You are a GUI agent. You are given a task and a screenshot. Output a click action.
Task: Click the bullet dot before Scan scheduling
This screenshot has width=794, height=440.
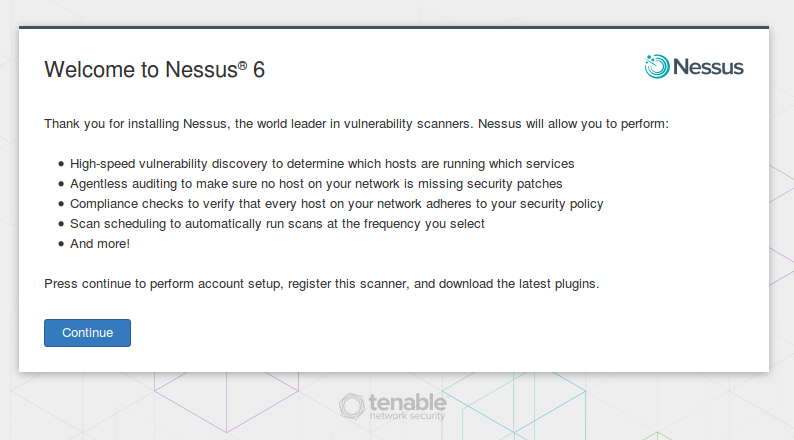click(61, 224)
